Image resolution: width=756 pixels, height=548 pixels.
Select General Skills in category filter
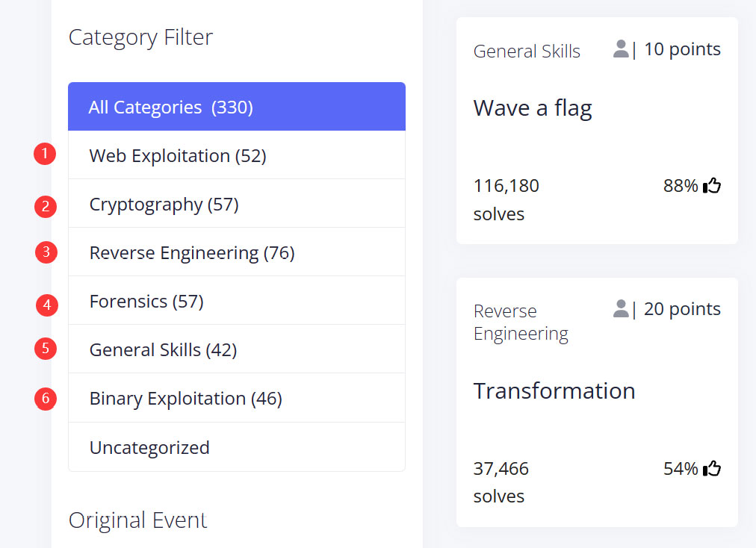(162, 349)
